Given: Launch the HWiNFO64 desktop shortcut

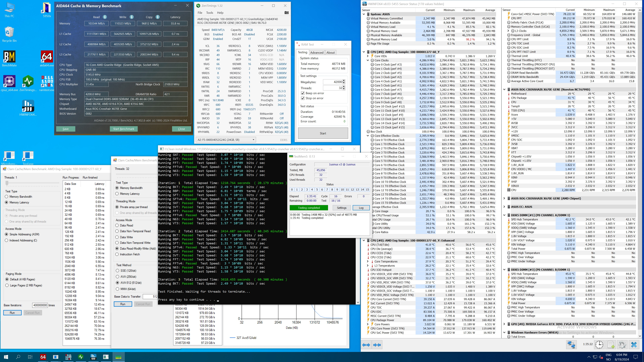Looking at the screenshot, I should pos(28,108).
